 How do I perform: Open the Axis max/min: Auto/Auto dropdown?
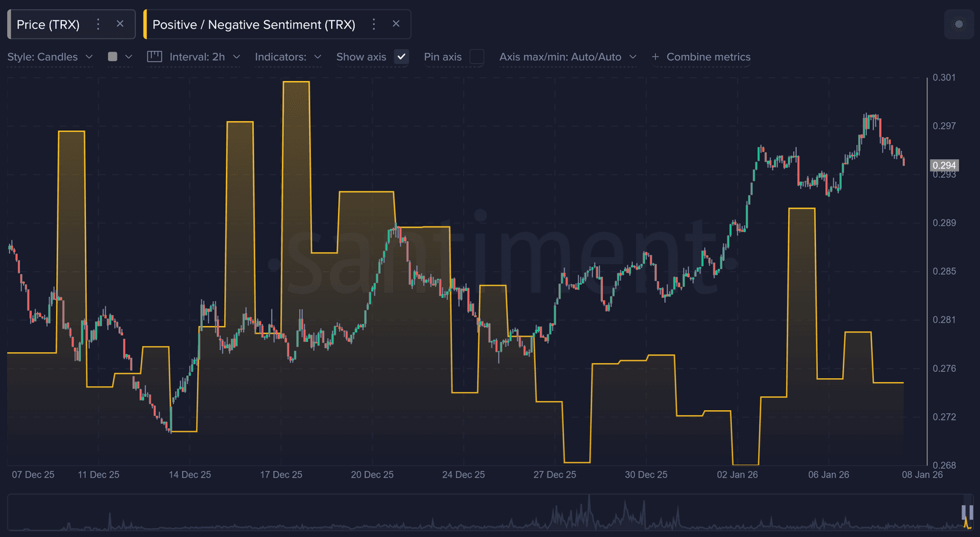pos(567,57)
